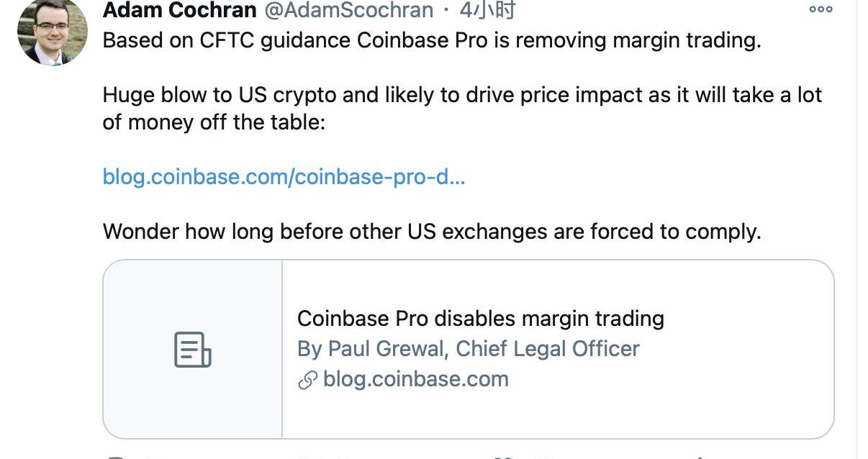868x459 pixels.
Task: Click the chain link icon in the card
Action: point(307,380)
